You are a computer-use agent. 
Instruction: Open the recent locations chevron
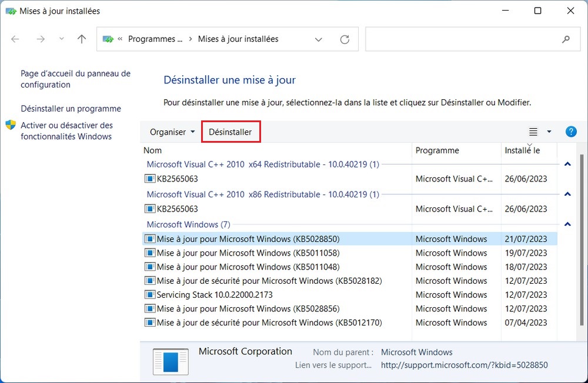coord(62,39)
